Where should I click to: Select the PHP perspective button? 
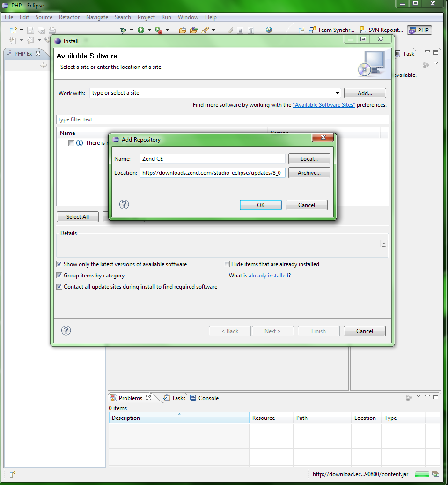coord(419,30)
